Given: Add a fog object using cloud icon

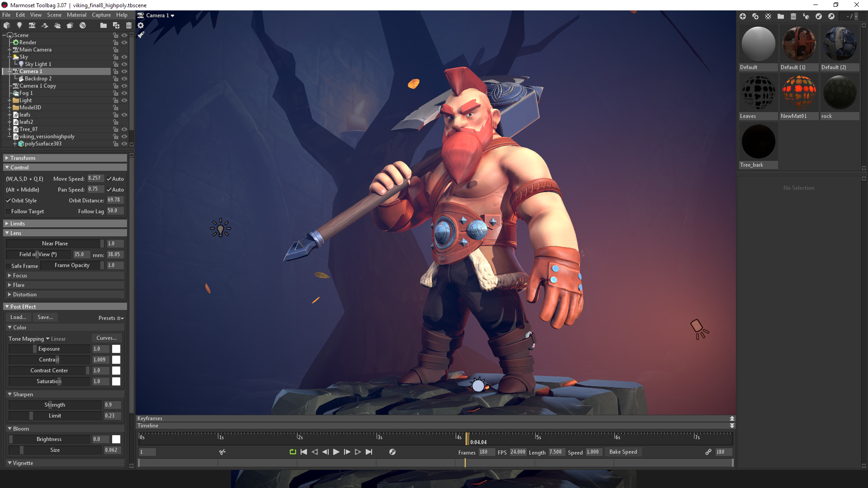Looking at the screenshot, I should point(57,25).
